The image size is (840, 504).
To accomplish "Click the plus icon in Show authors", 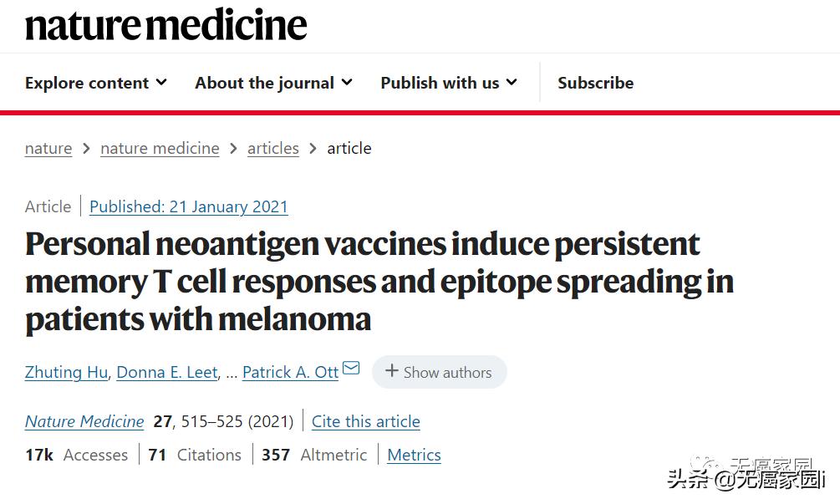I will (x=392, y=370).
